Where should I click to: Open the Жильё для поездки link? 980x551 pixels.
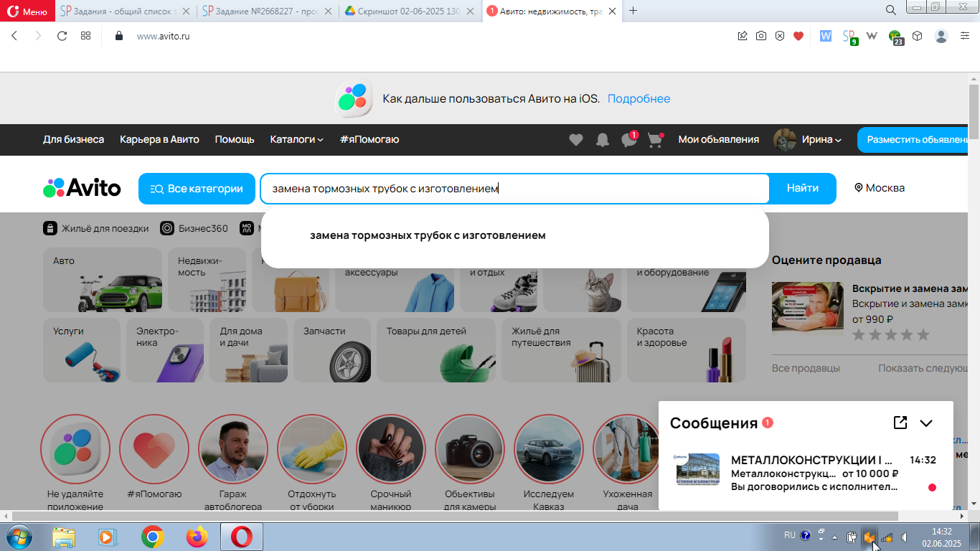96,228
